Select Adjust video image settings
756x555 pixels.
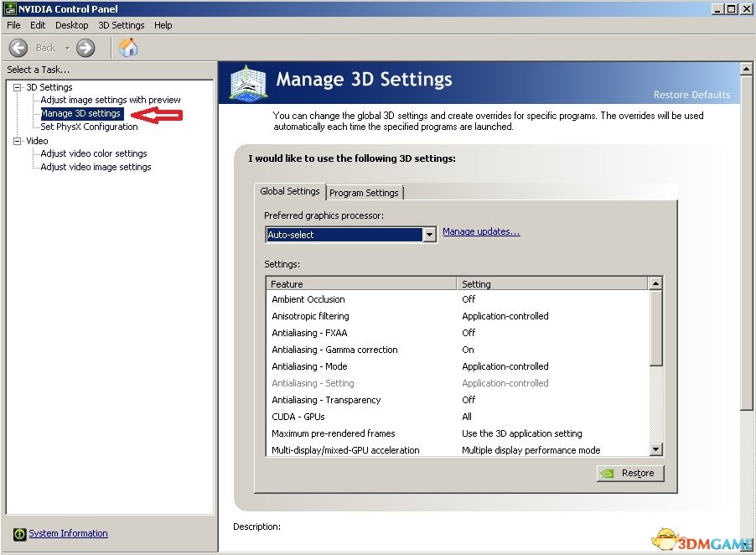click(96, 167)
